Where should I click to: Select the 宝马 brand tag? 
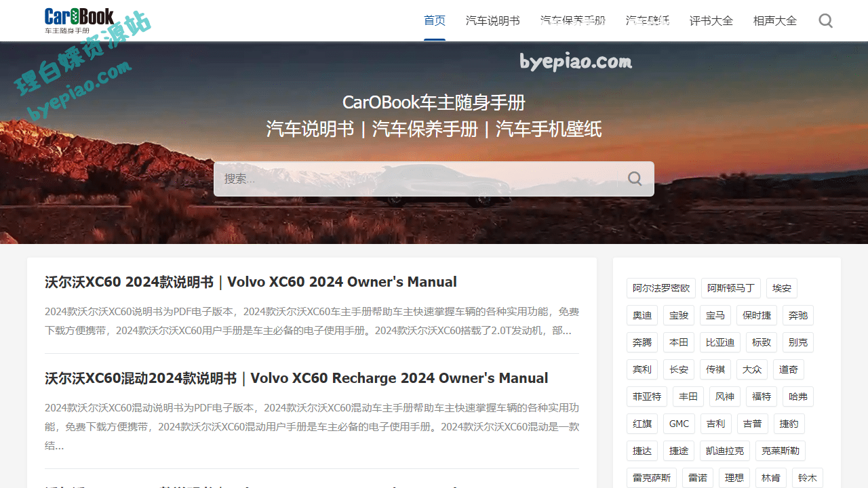click(x=715, y=315)
